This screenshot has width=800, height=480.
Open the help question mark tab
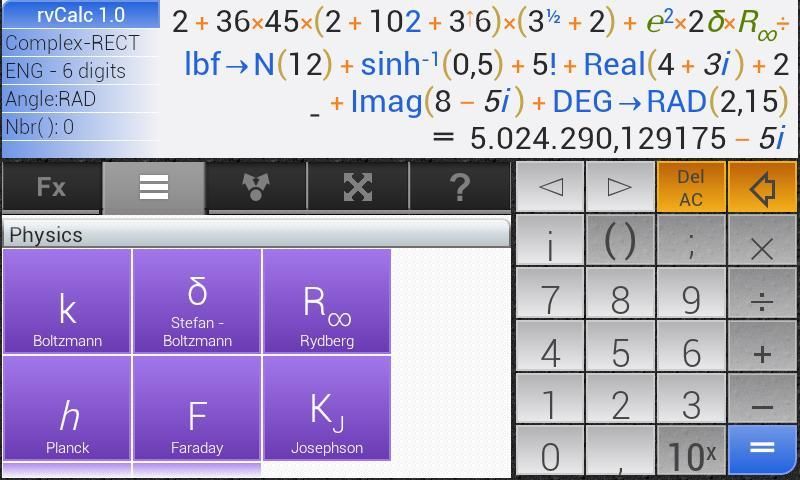pyautogui.click(x=460, y=187)
